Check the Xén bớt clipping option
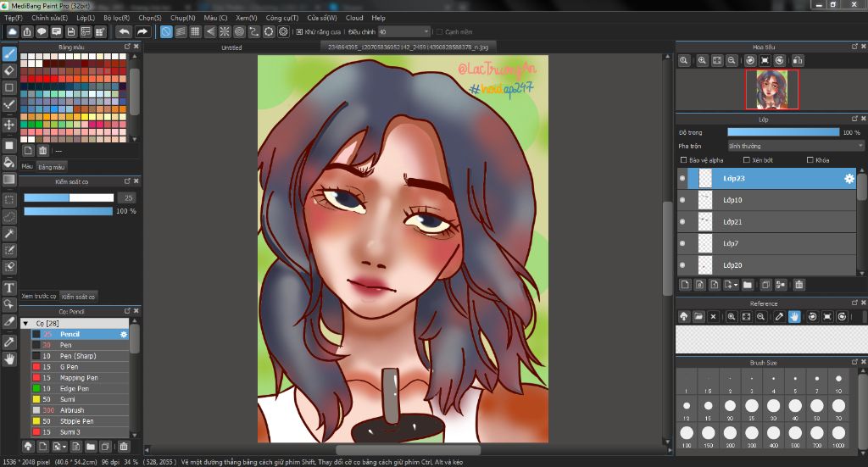Screen dimensions: 868x467 click(746, 160)
